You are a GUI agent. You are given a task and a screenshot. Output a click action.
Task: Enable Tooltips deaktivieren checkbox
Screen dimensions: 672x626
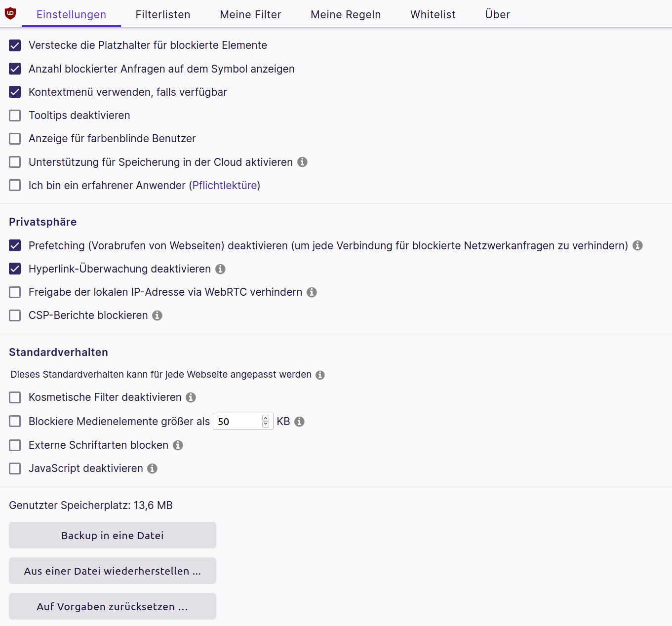click(15, 116)
